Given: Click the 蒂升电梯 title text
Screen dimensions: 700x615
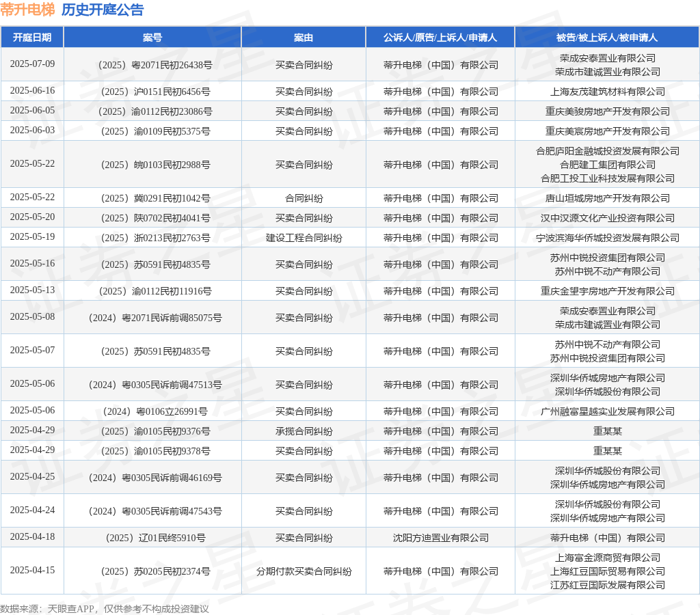Looking at the screenshot, I should [27, 10].
